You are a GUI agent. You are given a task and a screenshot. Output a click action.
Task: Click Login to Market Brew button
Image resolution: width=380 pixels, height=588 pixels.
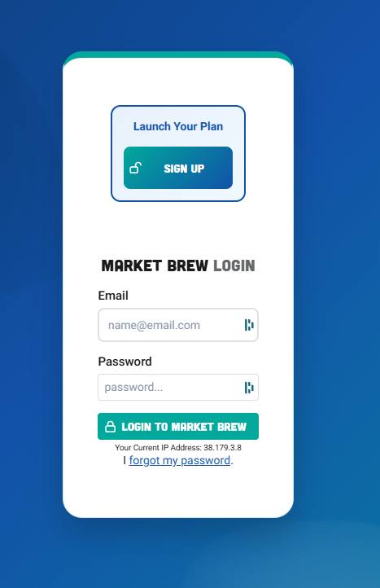point(178,427)
